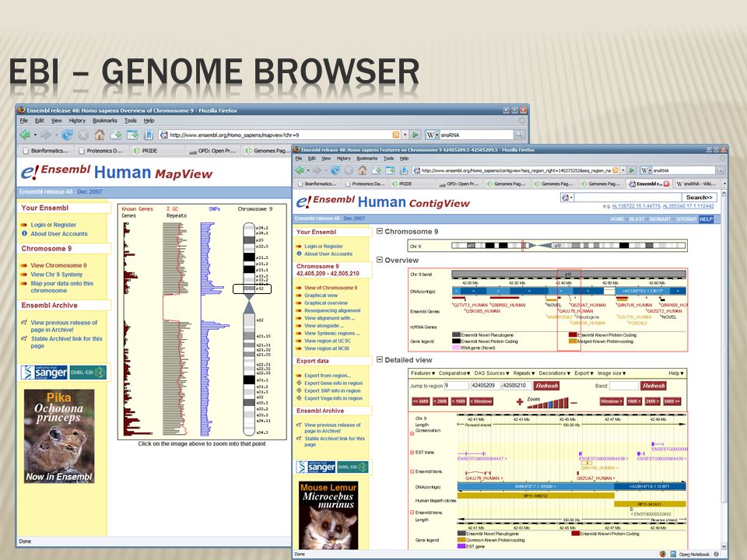Image resolution: width=747 pixels, height=560 pixels.
Task: Click 'View region at UCSC' link
Action: tap(328, 341)
